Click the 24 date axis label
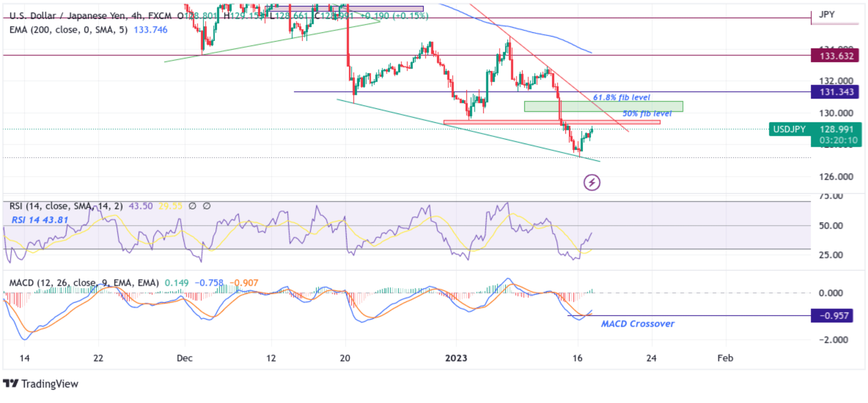This screenshot has width=868, height=403. coord(651,358)
